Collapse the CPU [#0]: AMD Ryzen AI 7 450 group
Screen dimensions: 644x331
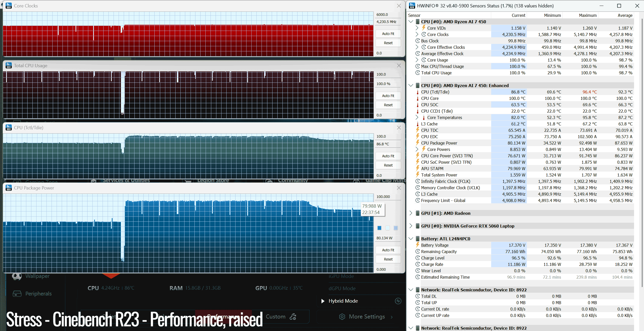coord(411,22)
